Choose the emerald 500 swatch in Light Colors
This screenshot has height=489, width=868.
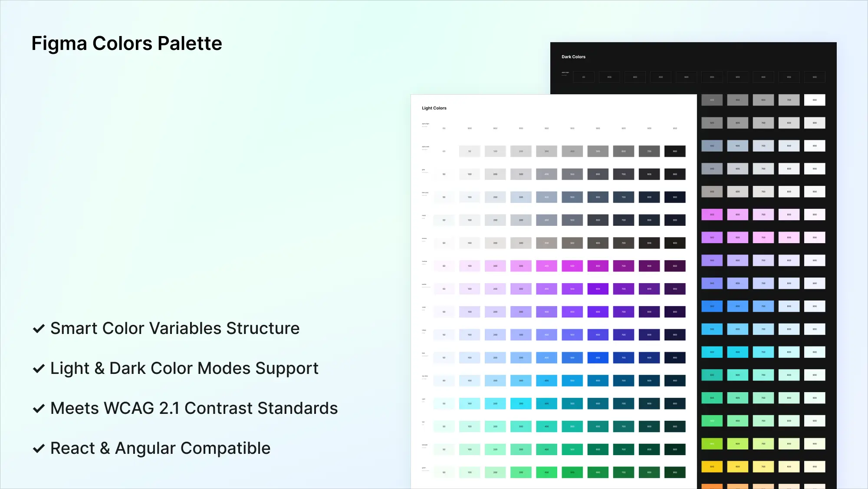point(572,449)
